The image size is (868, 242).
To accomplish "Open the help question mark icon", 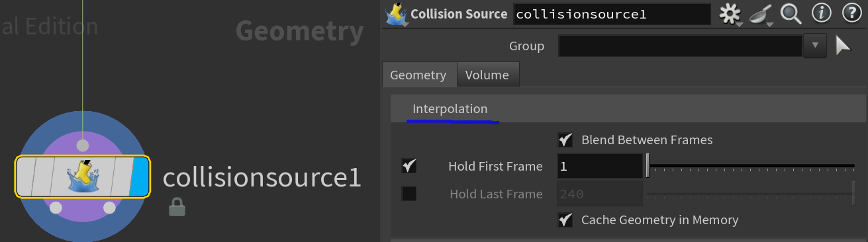I will pyautogui.click(x=851, y=13).
